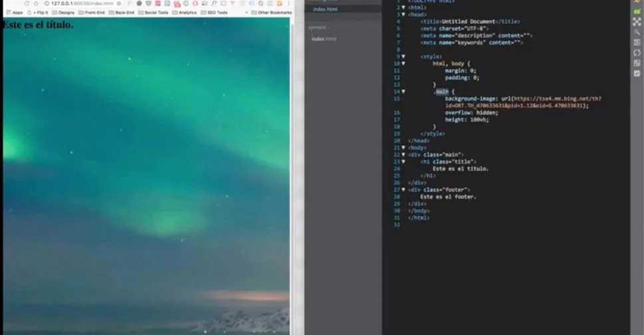The width and height of the screenshot is (644, 335).
Task: Open the Analytics bookmarks folder
Action: (184, 13)
